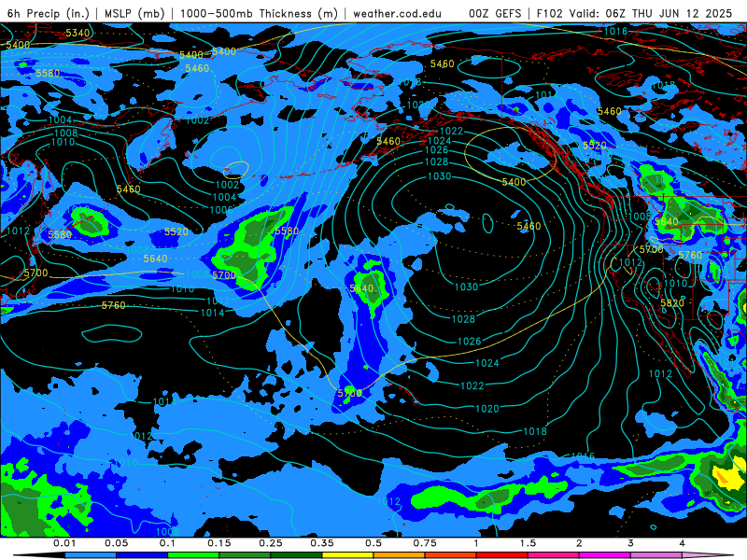Click the 5340 thickness contour label
The image size is (747, 560).
pyautogui.click(x=78, y=33)
